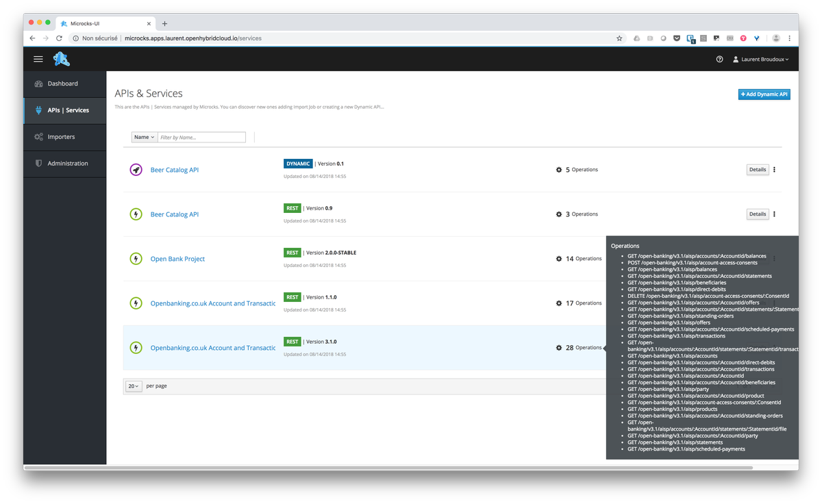This screenshot has width=822, height=504.
Task: Click bolt icon of Openbanking.co.uk version 3.1.0
Action: click(136, 348)
